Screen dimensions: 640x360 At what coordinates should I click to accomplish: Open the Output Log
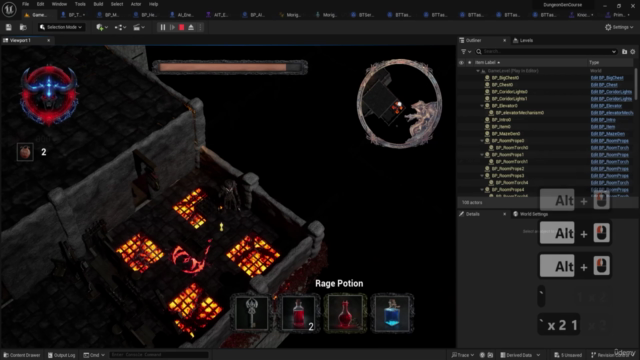pyautogui.click(x=61, y=355)
